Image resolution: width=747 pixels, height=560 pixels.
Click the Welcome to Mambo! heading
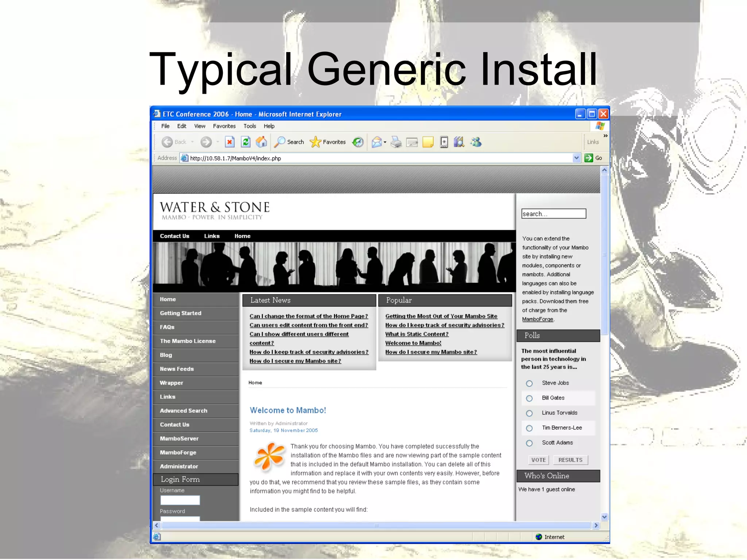point(288,411)
